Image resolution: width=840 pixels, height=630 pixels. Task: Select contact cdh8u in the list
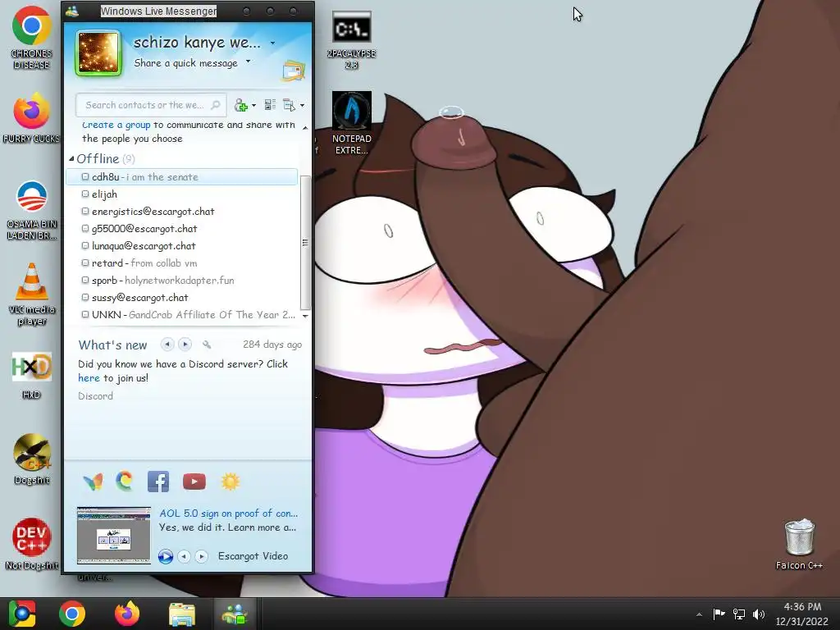click(181, 177)
